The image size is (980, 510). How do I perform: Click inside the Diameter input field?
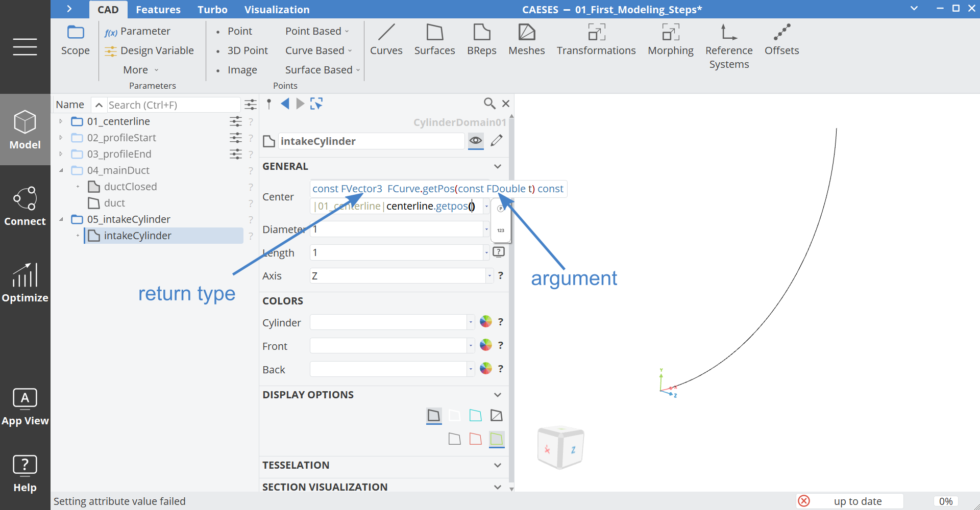tap(398, 229)
